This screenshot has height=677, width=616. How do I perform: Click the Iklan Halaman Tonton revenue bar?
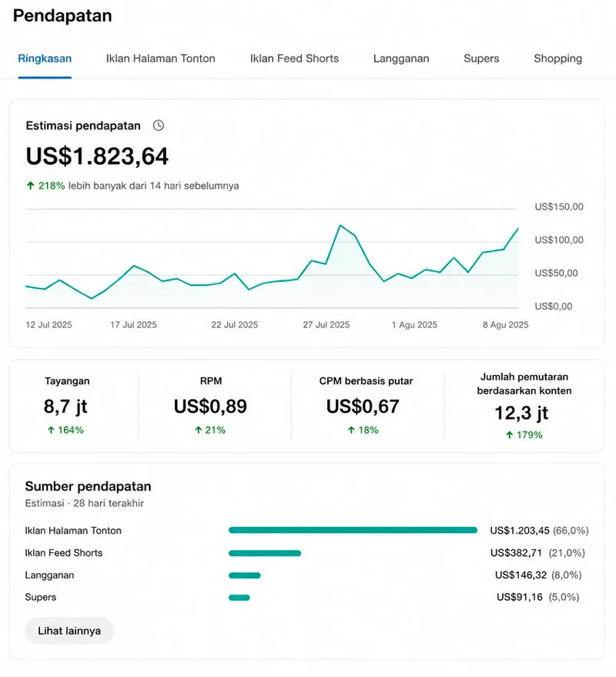point(353,530)
